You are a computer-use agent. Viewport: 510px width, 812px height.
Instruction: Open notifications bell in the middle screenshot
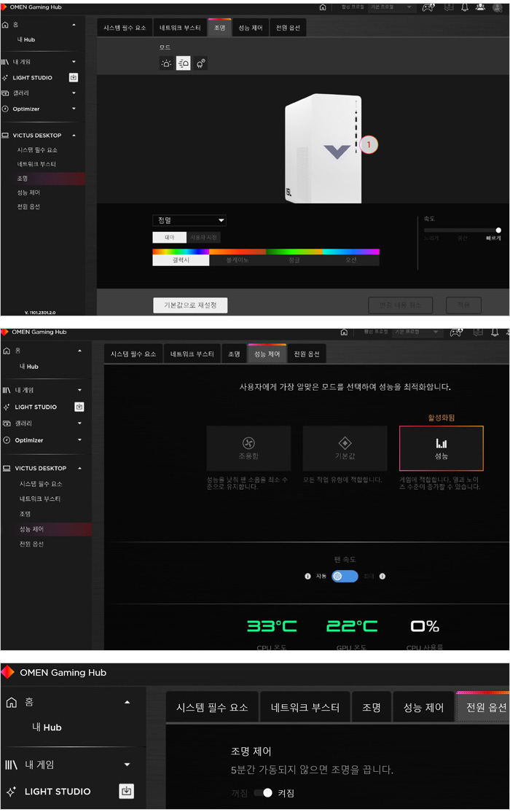tap(495, 332)
